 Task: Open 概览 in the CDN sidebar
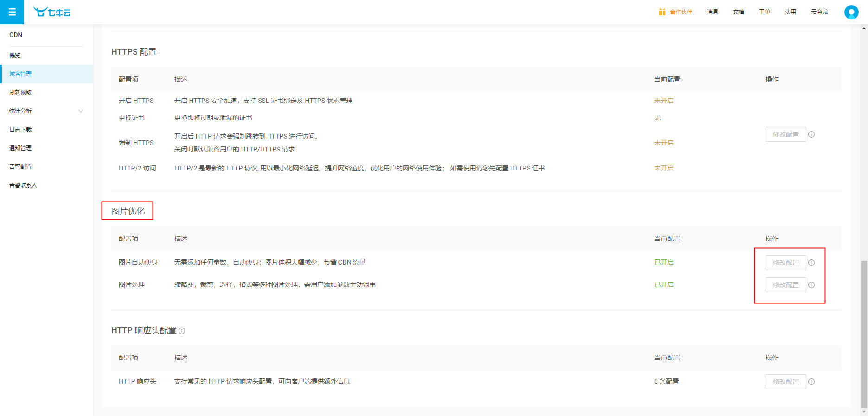coord(46,56)
